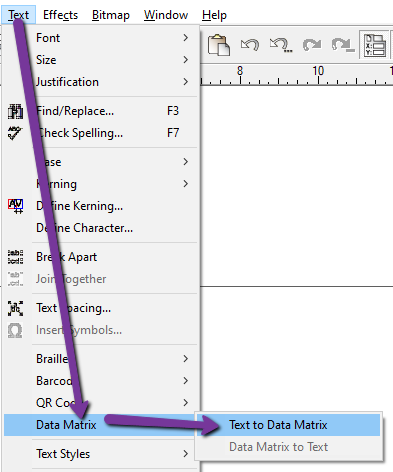Click the Redo multiple steps icon
The height and width of the screenshot is (472, 393).
[342, 44]
